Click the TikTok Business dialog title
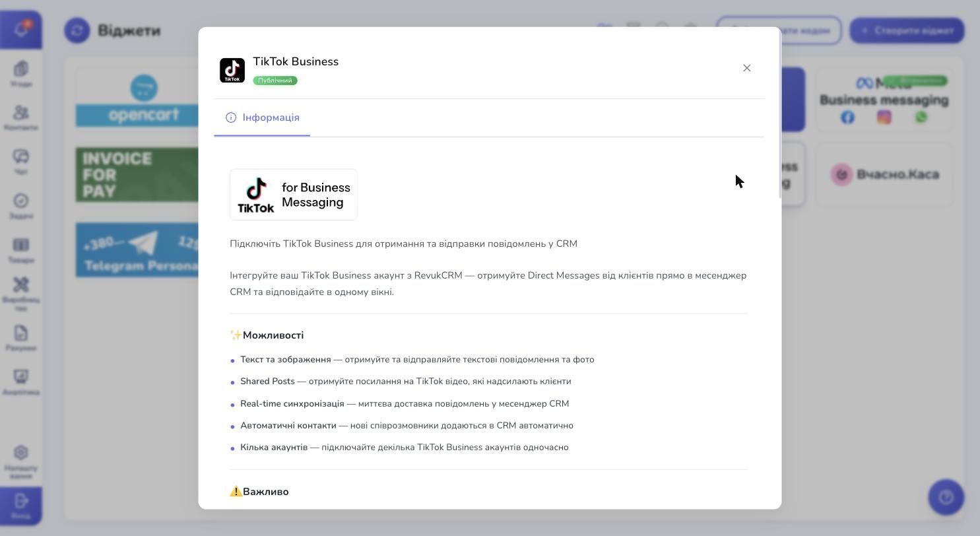This screenshot has height=536, width=980. 296,61
